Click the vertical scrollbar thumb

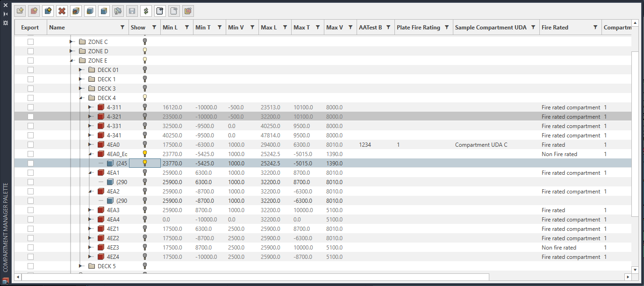tap(635, 133)
